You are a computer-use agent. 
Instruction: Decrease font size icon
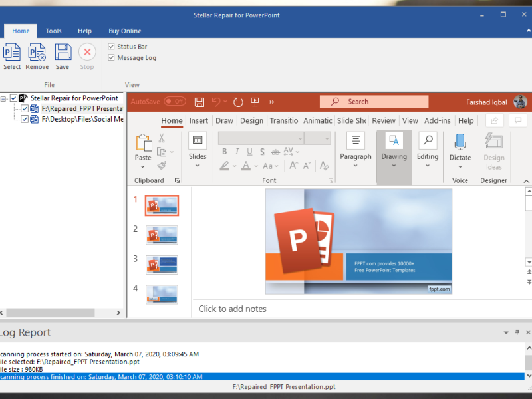coord(307,166)
